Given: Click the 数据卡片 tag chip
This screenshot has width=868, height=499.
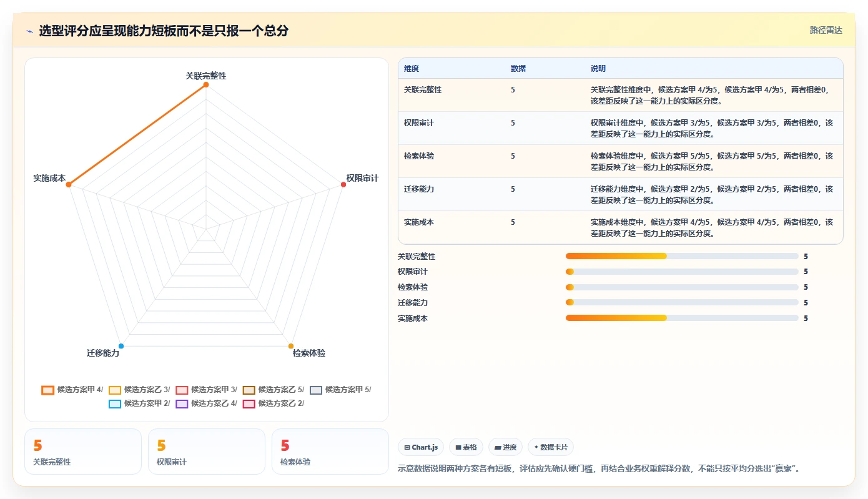Looking at the screenshot, I should pyautogui.click(x=551, y=447).
